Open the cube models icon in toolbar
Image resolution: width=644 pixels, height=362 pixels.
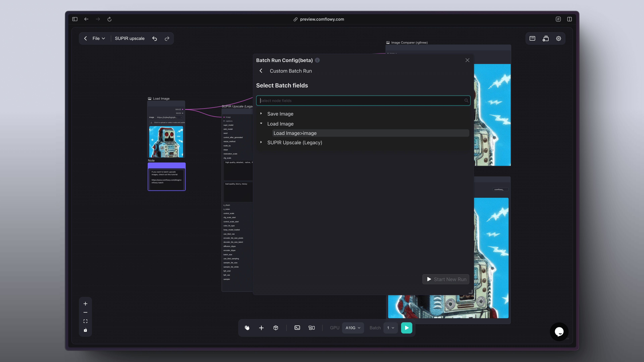(x=276, y=328)
